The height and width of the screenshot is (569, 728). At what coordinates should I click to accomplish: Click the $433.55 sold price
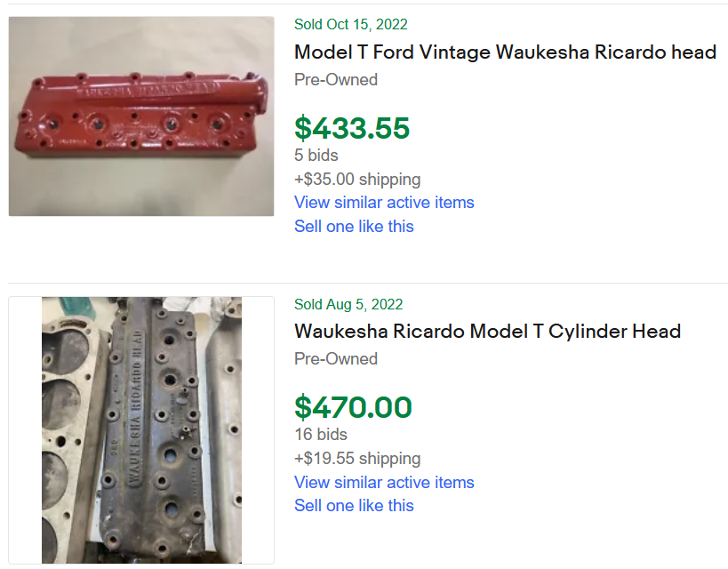pos(352,129)
